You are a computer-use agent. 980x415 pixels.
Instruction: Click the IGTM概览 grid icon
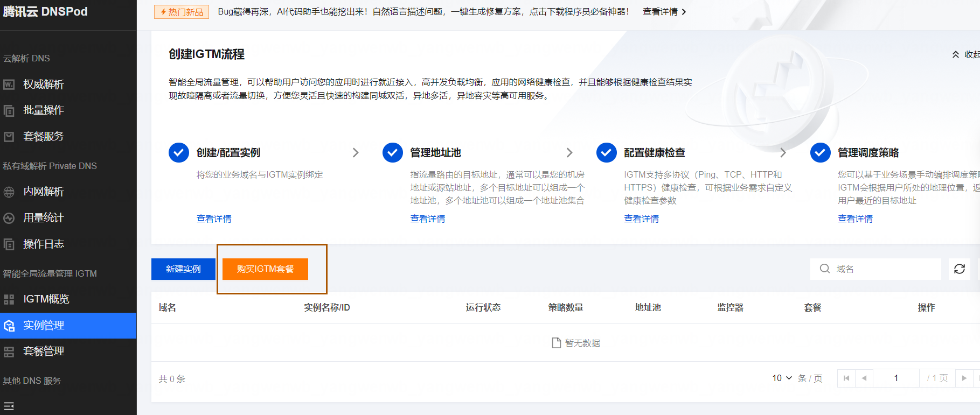pyautogui.click(x=9, y=300)
